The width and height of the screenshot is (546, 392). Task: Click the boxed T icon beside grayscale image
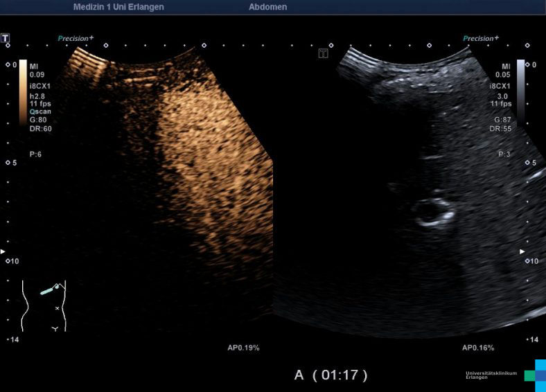(323, 53)
